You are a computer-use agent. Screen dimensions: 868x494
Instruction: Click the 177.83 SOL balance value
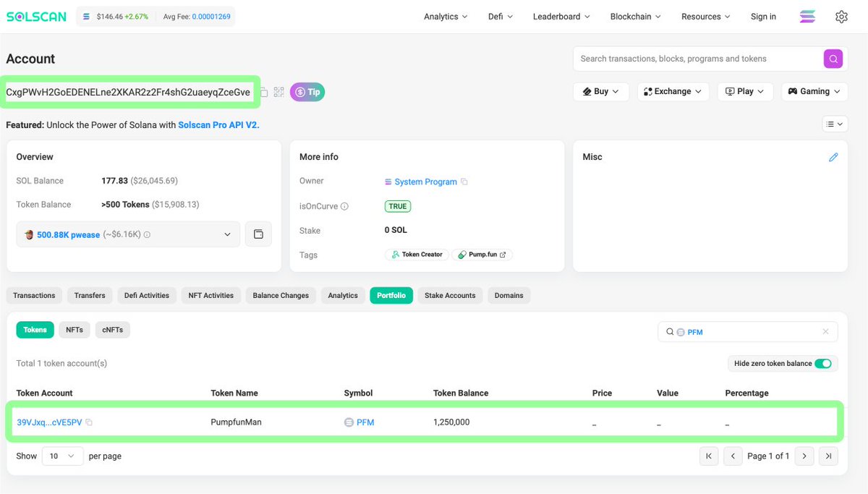114,181
